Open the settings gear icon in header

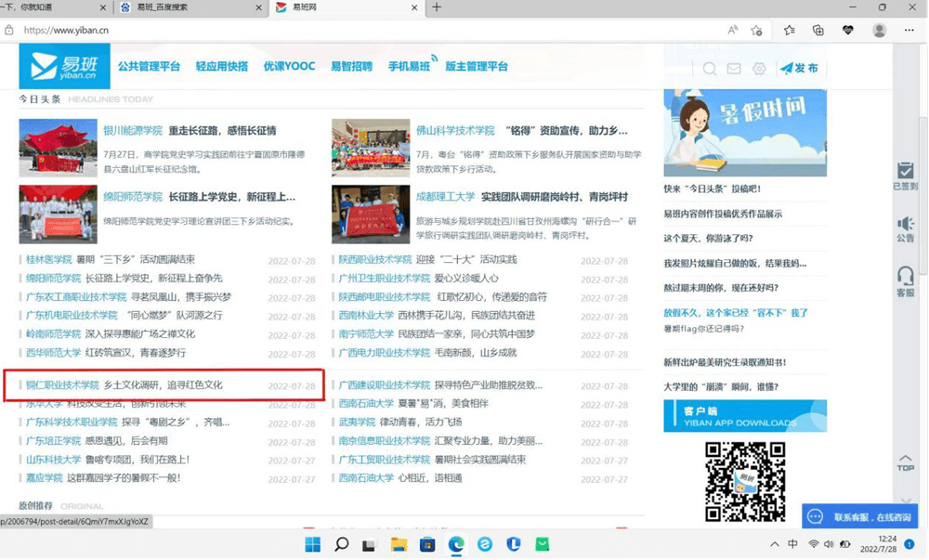[759, 69]
